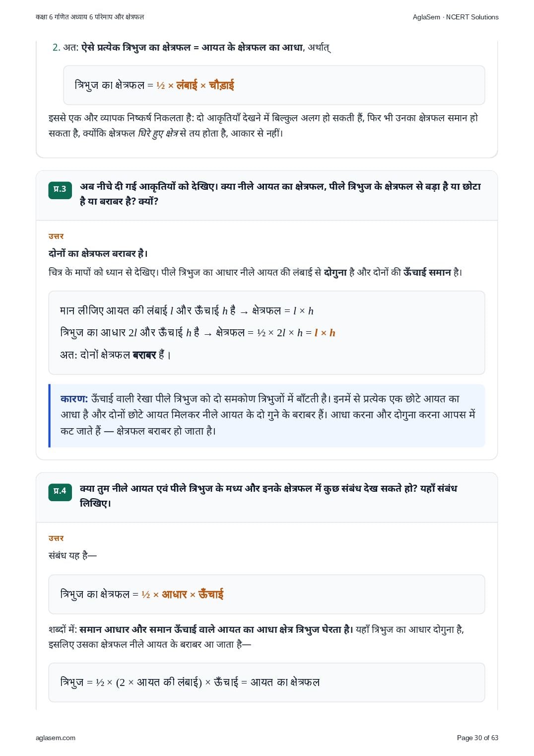The width and height of the screenshot is (534, 756).
Task: Click the italic घिरे हुए क्षेत्र phrase
Action: 158,133
